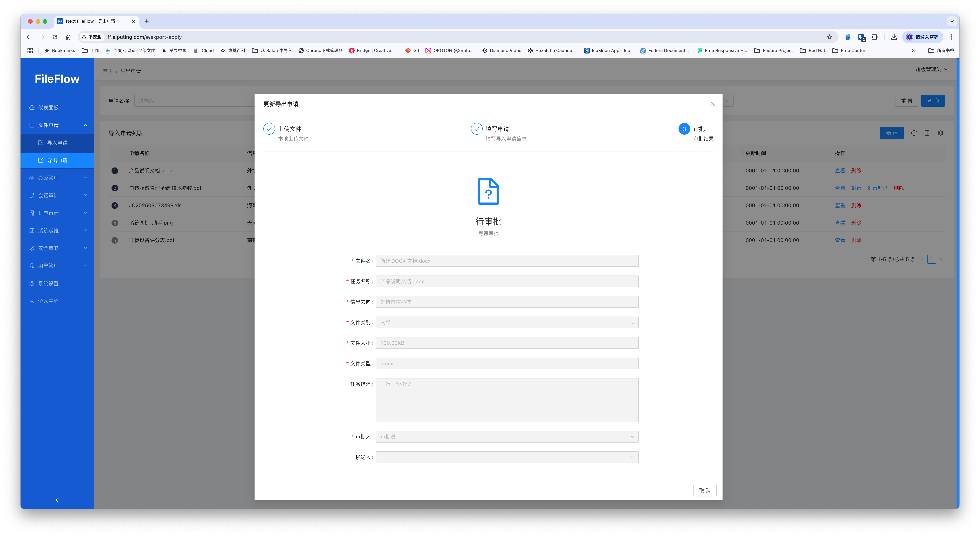Screen dimensions: 980x536
Task: Open browser extensions puzzle icon
Action: (875, 37)
